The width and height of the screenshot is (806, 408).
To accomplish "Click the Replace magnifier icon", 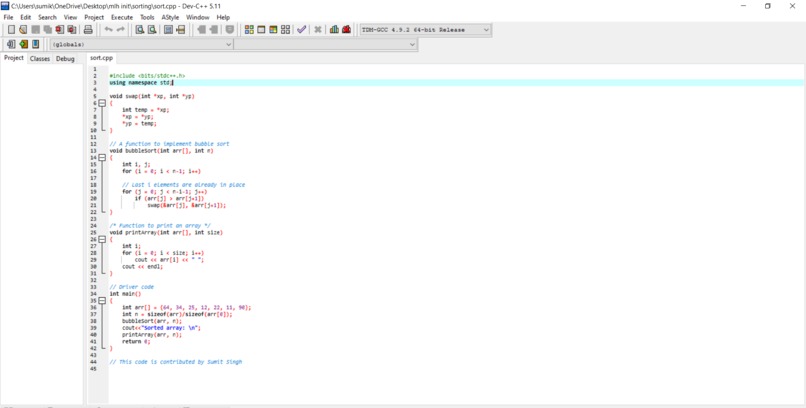I will pos(152,30).
